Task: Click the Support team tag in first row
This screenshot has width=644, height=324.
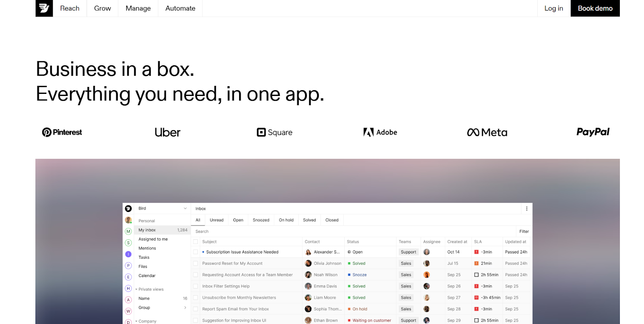Action: [x=408, y=252]
